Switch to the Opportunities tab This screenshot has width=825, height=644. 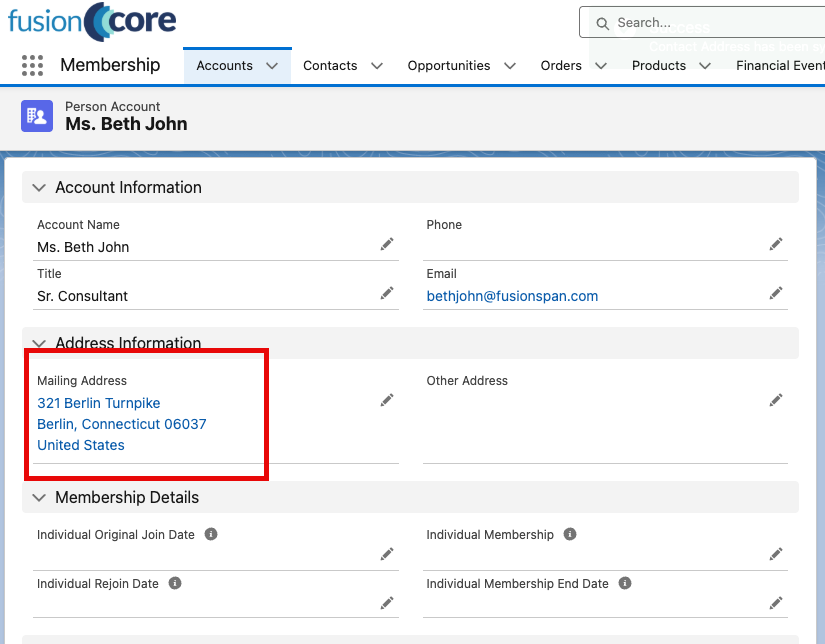point(449,66)
